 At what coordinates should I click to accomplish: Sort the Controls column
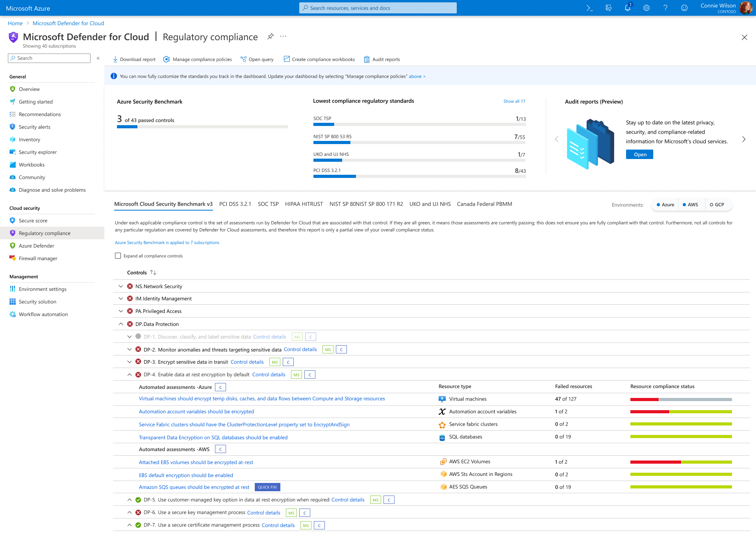point(153,272)
